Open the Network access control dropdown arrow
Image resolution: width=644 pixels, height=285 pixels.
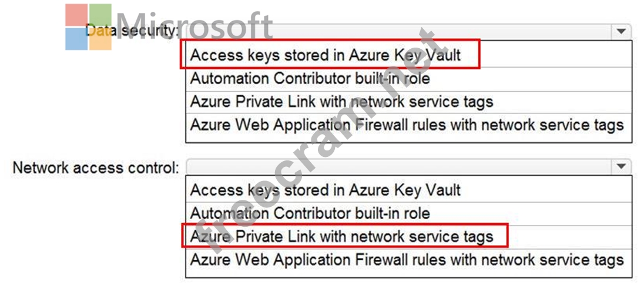click(x=621, y=167)
